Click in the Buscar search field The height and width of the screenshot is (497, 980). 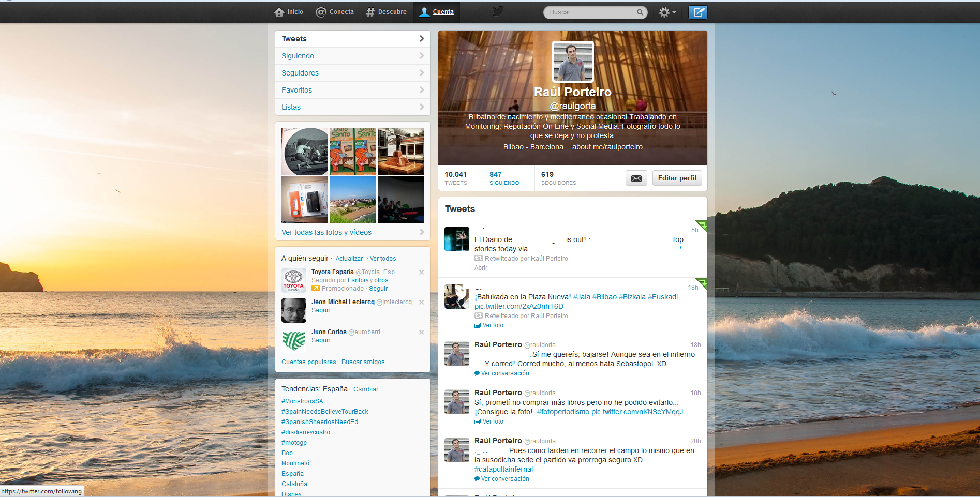click(590, 12)
